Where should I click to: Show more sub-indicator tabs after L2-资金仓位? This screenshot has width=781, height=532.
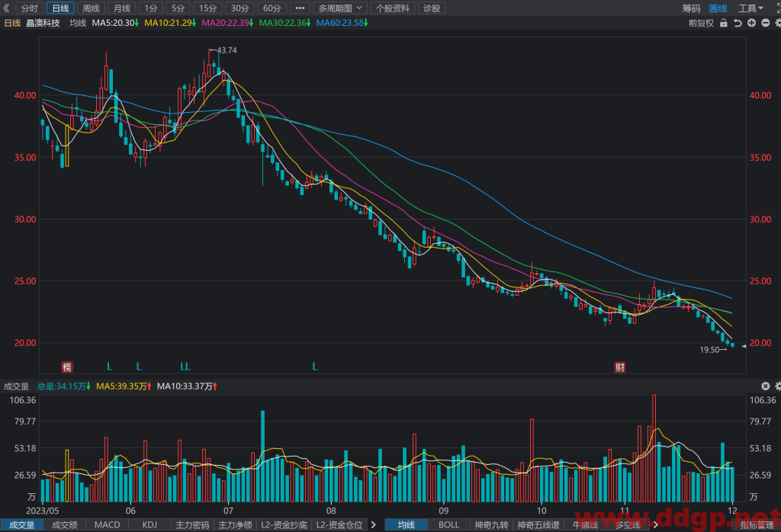point(374,524)
